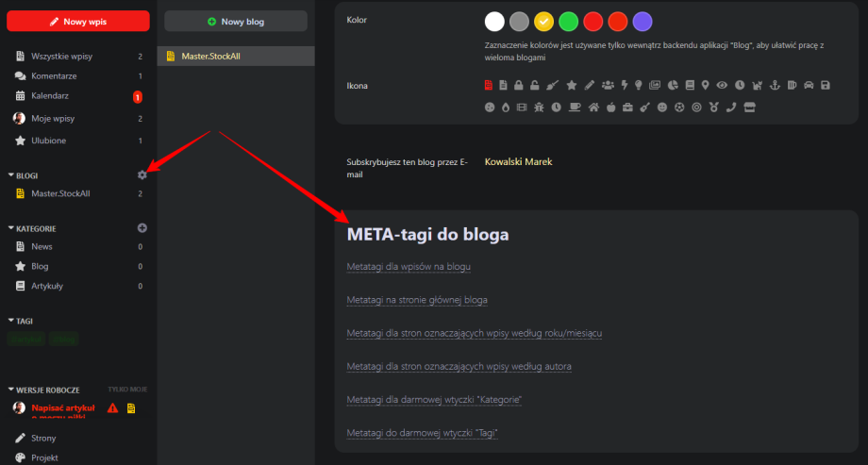Pick the coffee cup blog icon
Viewport: 868px width, 465px height.
point(575,108)
